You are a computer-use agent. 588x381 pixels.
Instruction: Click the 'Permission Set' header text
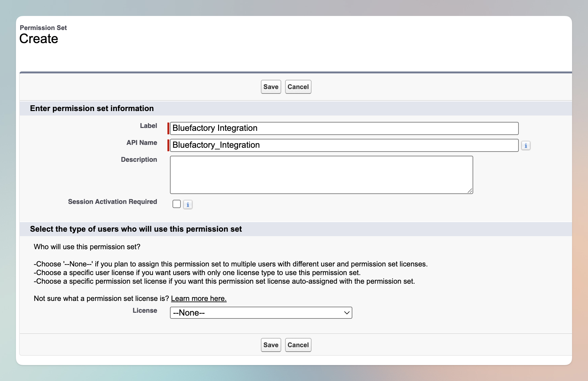pyautogui.click(x=43, y=28)
